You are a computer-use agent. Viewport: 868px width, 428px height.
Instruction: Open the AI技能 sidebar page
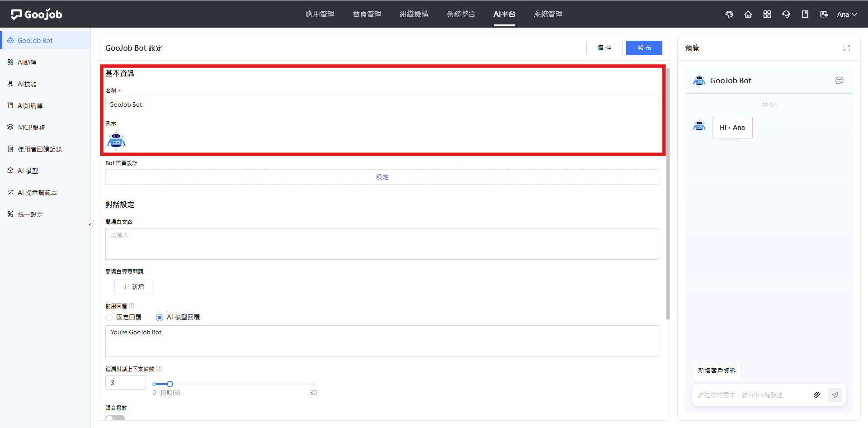[45, 84]
